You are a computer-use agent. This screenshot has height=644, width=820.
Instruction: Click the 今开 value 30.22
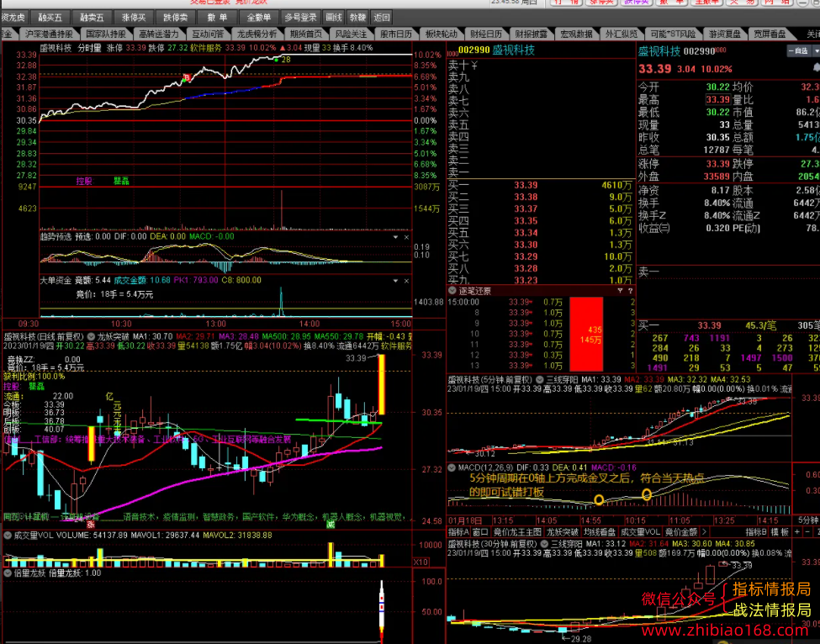(x=717, y=87)
